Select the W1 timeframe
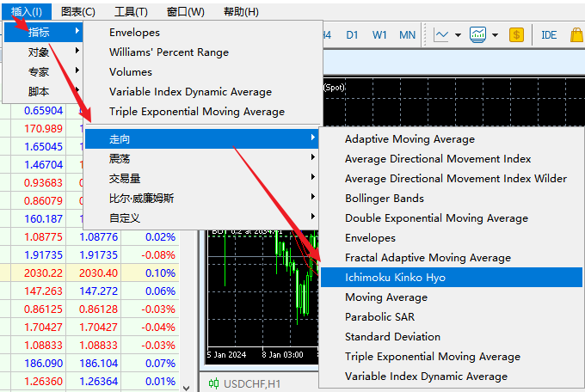Image resolution: width=585 pixels, height=392 pixels. click(379, 35)
